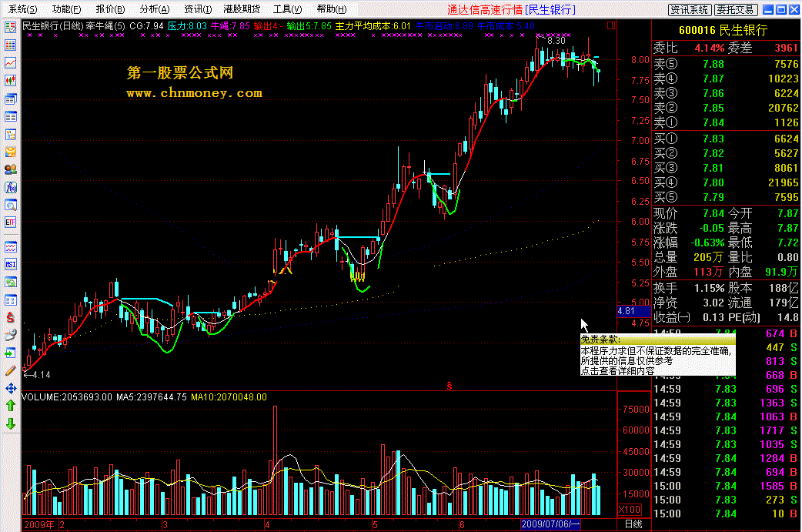Click the 卖⑤ price 7.88 row
This screenshot has width=802, height=532.
(x=727, y=64)
